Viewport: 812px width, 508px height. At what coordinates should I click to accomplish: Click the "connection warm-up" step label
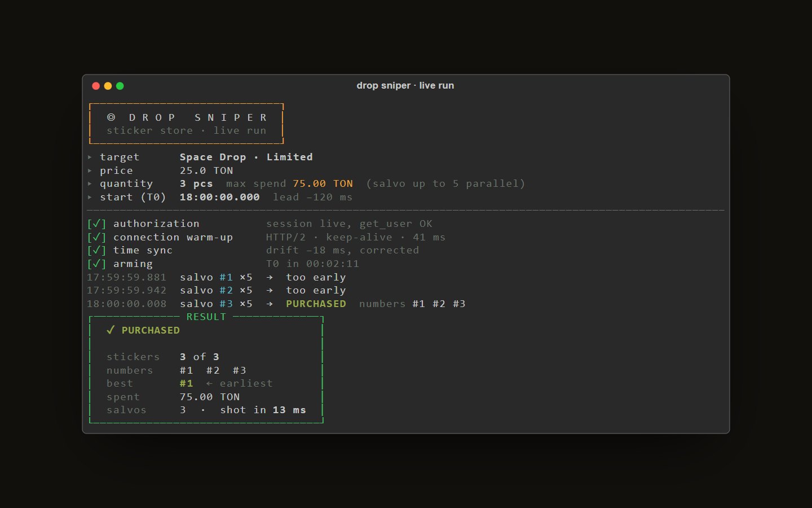click(x=173, y=237)
